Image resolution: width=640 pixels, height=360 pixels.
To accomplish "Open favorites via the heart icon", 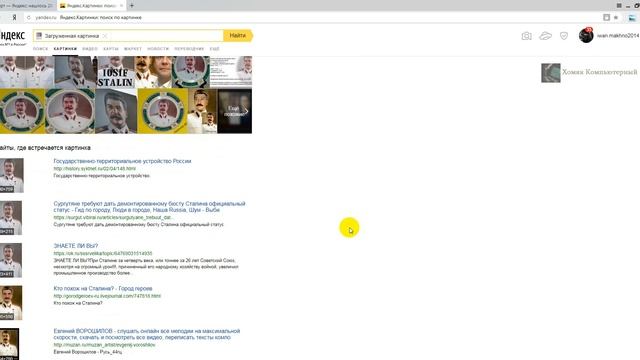I will [x=564, y=36].
